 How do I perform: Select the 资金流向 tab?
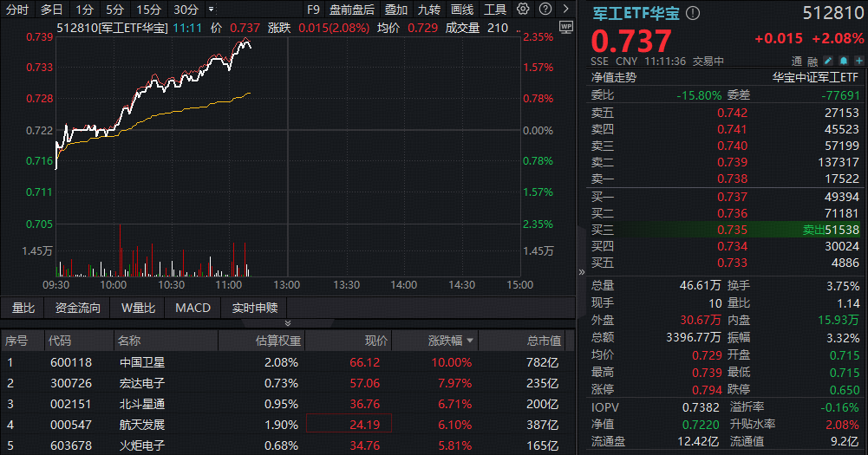(77, 308)
